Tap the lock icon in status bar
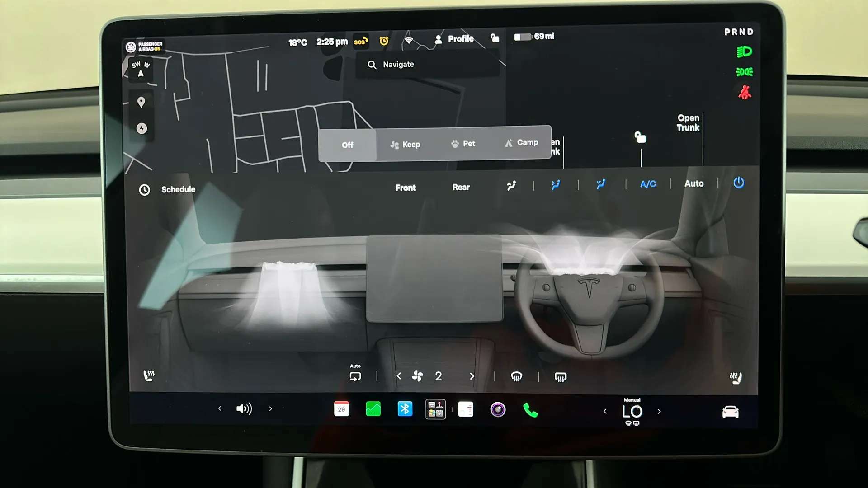The image size is (868, 488). tap(495, 38)
